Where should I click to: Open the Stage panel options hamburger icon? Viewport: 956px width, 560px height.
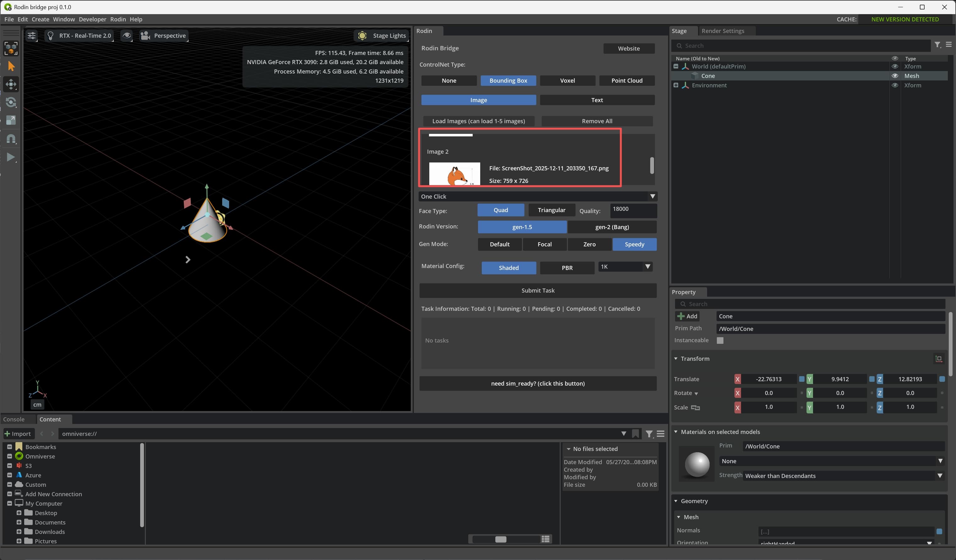(949, 45)
